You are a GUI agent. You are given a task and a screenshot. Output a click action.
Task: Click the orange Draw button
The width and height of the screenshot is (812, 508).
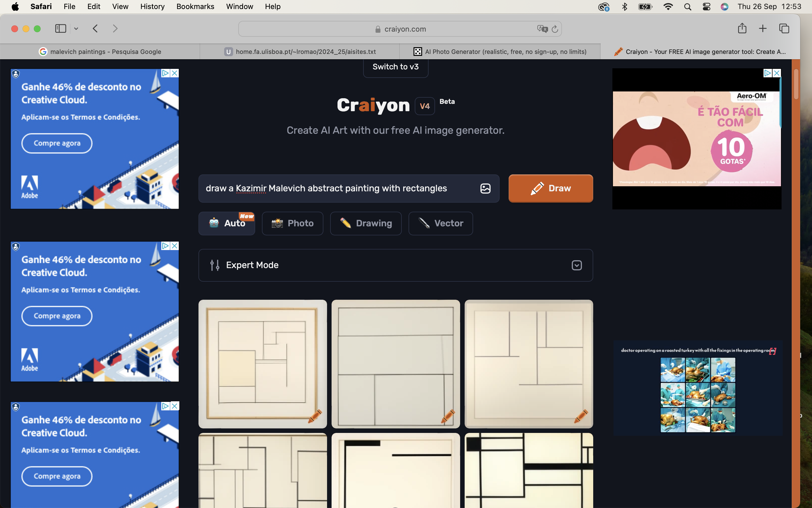click(x=551, y=189)
